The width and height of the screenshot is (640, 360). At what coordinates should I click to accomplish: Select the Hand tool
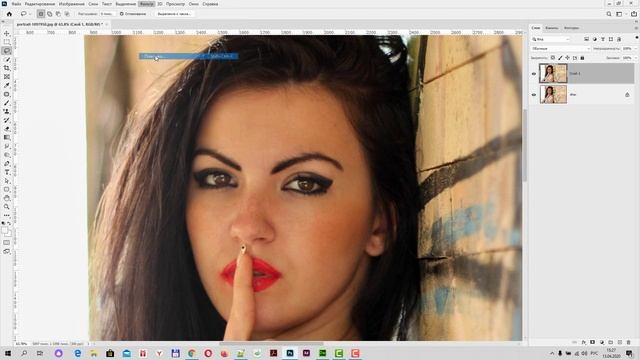[7, 198]
